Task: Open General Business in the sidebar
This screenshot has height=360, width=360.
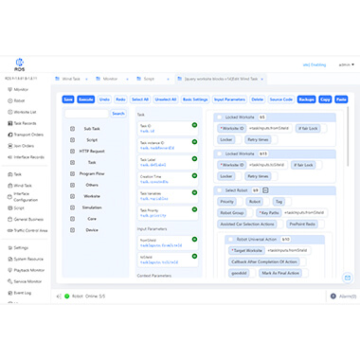Action: pos(26,219)
